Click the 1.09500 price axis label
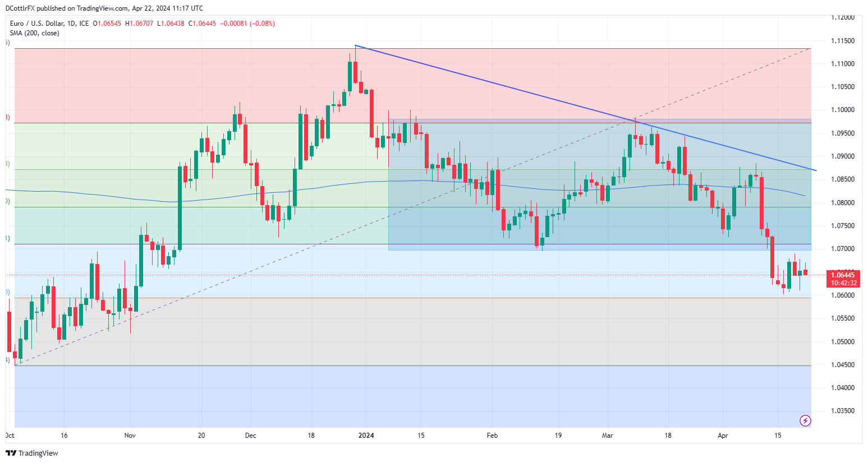Viewport: 868px width, 463px height. 843,133
